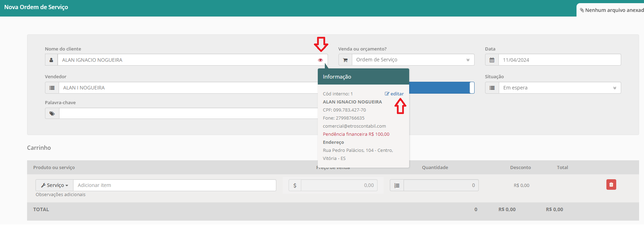Click the paperclip icon in attachment tab

point(582,10)
